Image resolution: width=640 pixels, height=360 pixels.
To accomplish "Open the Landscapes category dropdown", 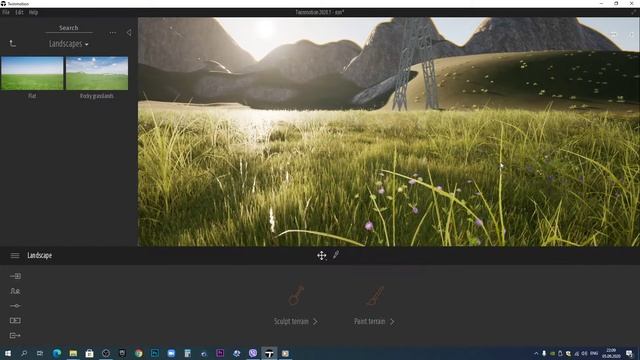I will 69,44.
